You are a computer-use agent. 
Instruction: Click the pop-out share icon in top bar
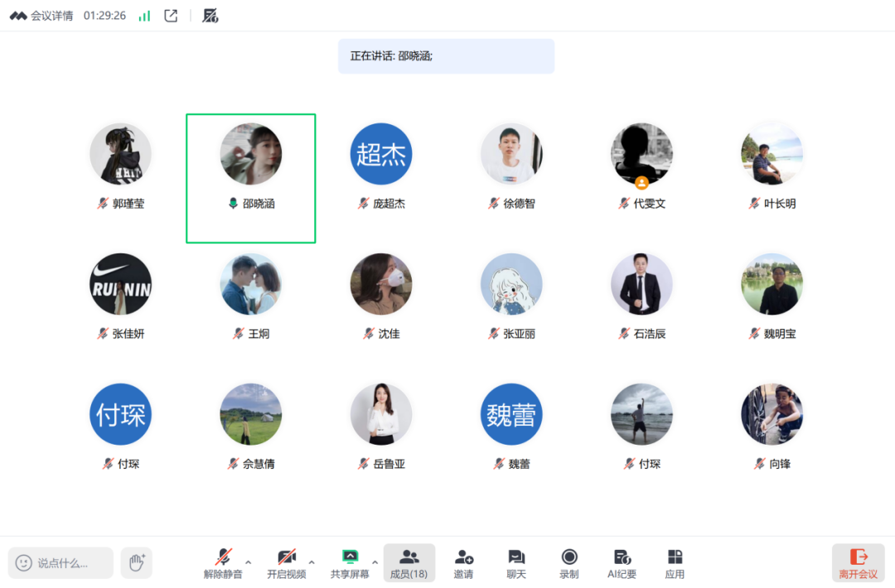pos(171,16)
